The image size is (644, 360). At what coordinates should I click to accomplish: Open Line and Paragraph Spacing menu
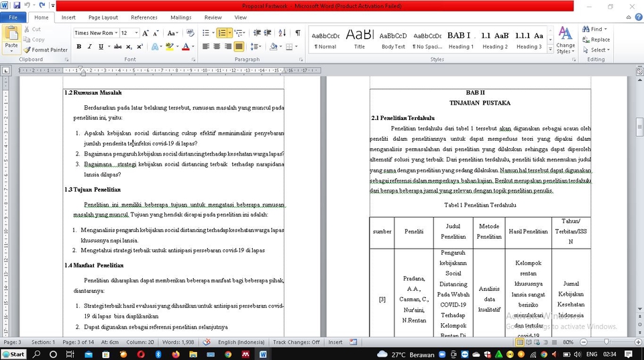tap(256, 47)
